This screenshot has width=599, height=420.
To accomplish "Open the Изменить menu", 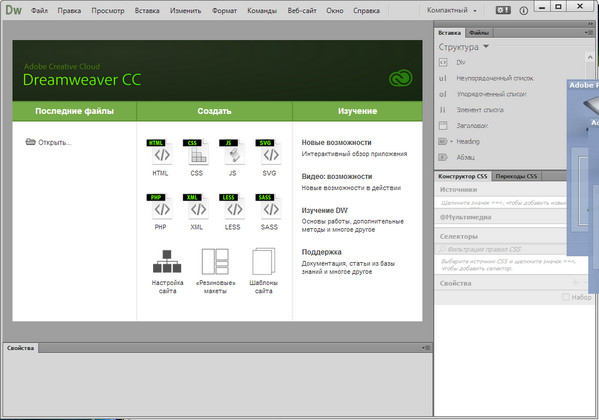I will pos(186,11).
